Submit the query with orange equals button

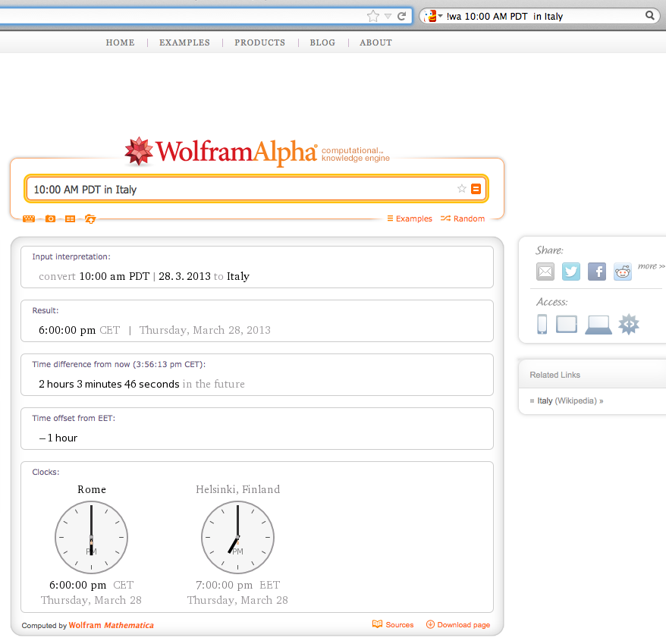coord(476,189)
